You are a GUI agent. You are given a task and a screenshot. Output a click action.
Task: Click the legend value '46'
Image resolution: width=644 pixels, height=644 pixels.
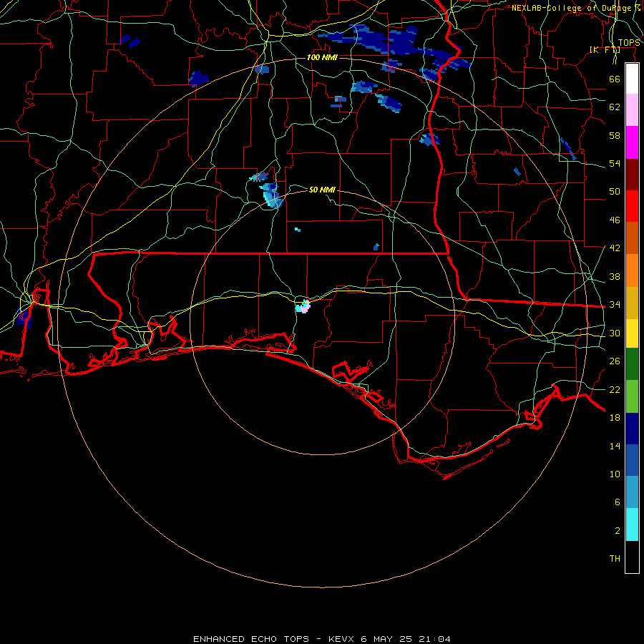(x=615, y=220)
